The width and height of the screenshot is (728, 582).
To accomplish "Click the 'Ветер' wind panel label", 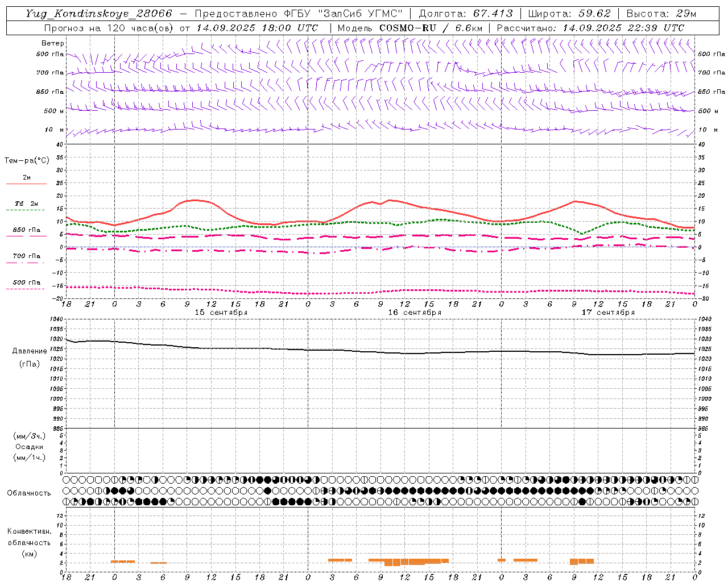I will click(53, 43).
